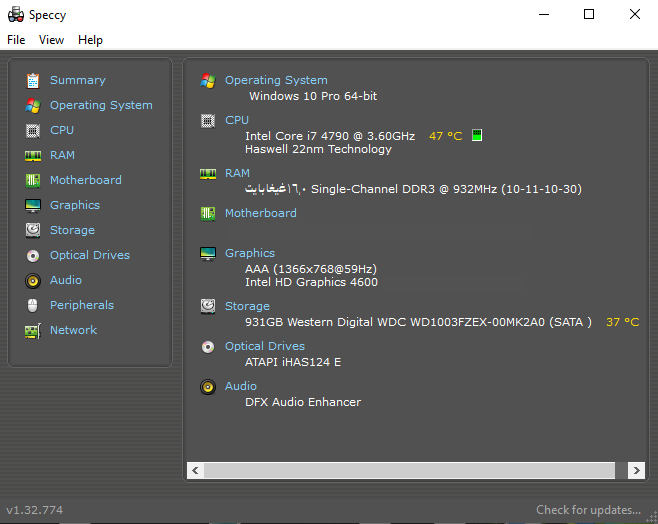Click Haswell 22nm Technology text
658x524 pixels.
click(x=318, y=149)
